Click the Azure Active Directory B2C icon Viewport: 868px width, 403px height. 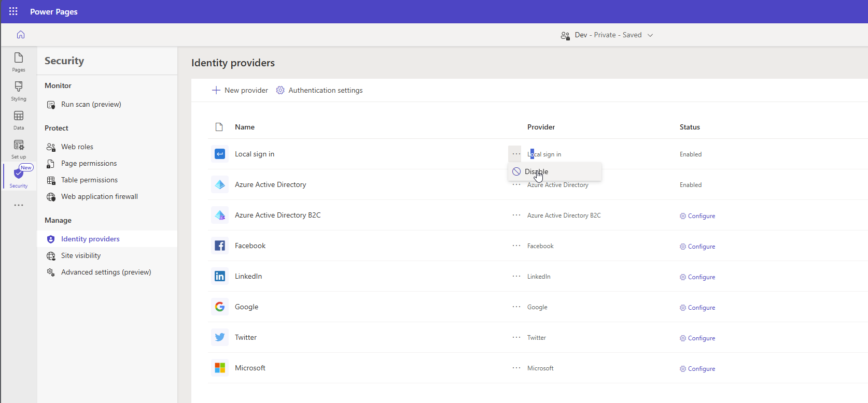(x=220, y=215)
